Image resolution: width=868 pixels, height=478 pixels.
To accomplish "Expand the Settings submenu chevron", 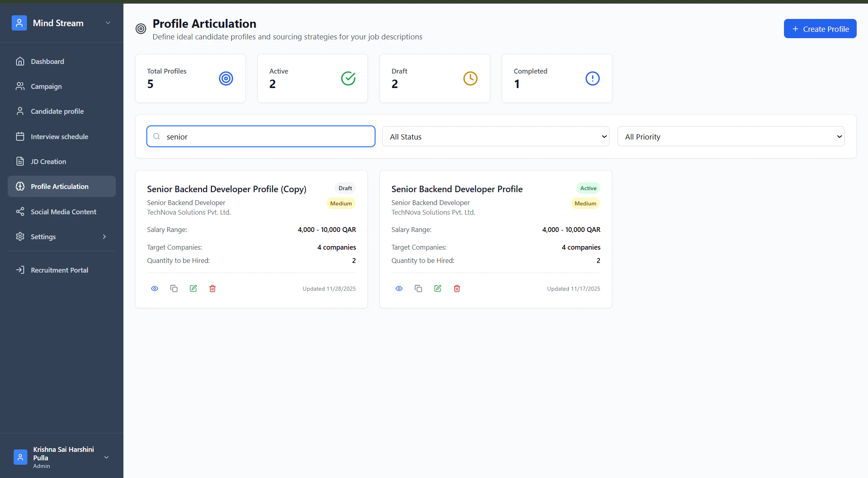I will coord(104,237).
